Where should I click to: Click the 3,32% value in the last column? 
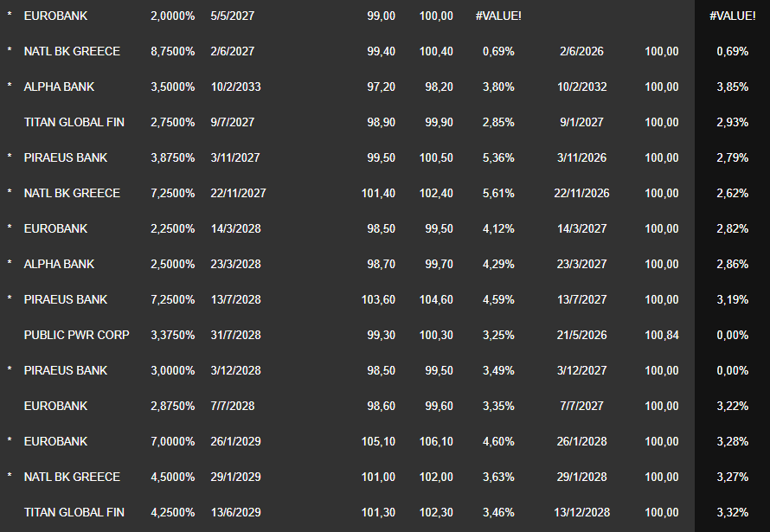[x=732, y=512]
